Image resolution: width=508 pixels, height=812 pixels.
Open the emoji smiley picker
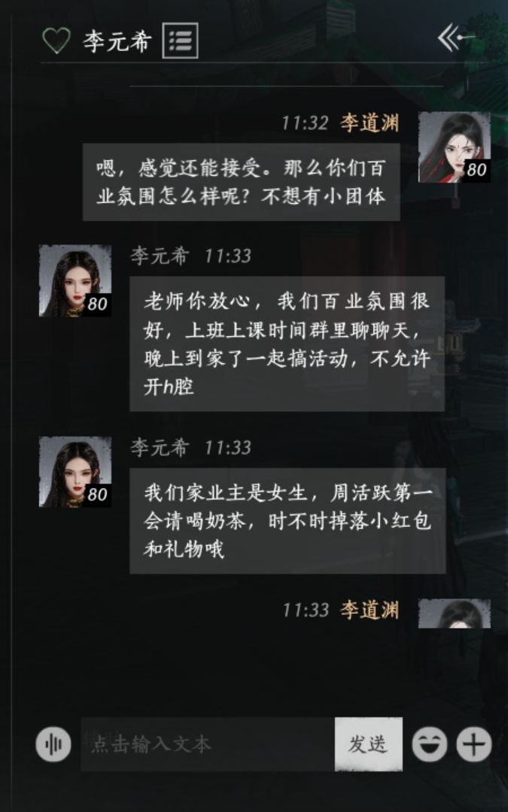point(429,744)
